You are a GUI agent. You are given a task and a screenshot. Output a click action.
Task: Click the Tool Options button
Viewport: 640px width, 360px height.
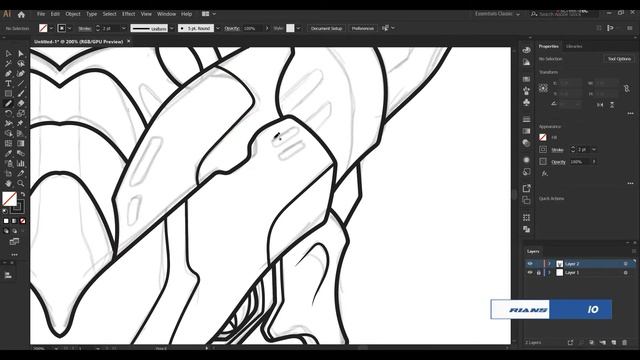pyautogui.click(x=619, y=59)
